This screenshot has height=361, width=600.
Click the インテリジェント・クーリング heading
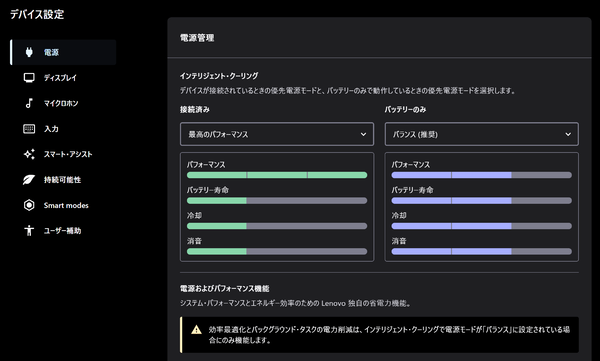pos(219,76)
